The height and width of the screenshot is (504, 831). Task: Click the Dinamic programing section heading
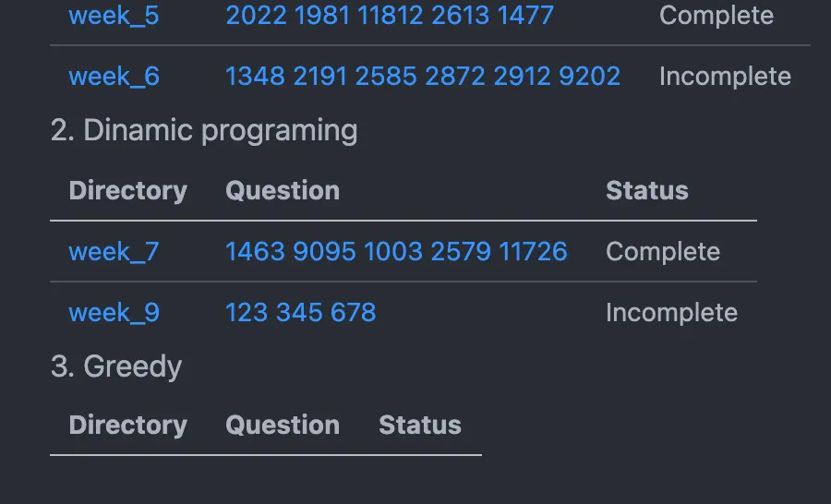click(204, 131)
